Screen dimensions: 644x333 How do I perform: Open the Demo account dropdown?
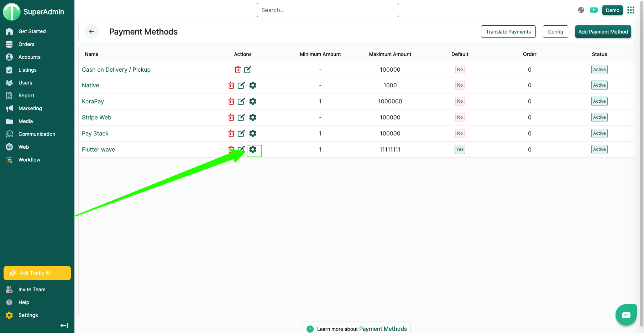(x=612, y=10)
